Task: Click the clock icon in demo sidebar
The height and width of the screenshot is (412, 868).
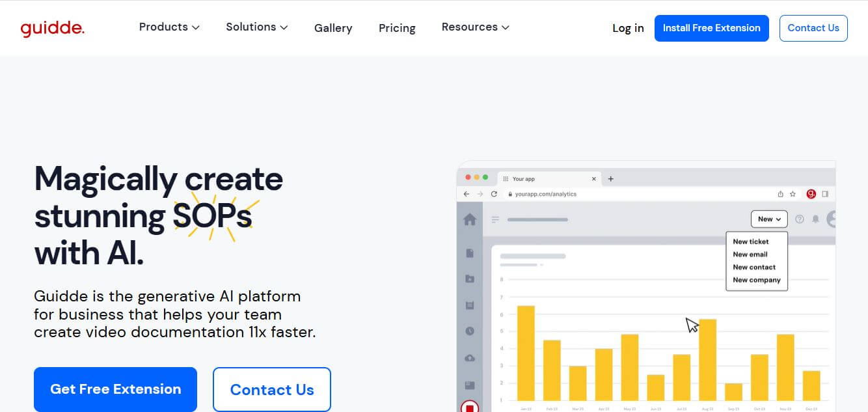Action: point(470,331)
